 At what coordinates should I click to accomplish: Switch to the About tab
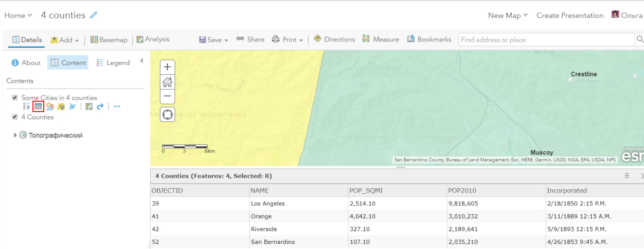click(26, 63)
